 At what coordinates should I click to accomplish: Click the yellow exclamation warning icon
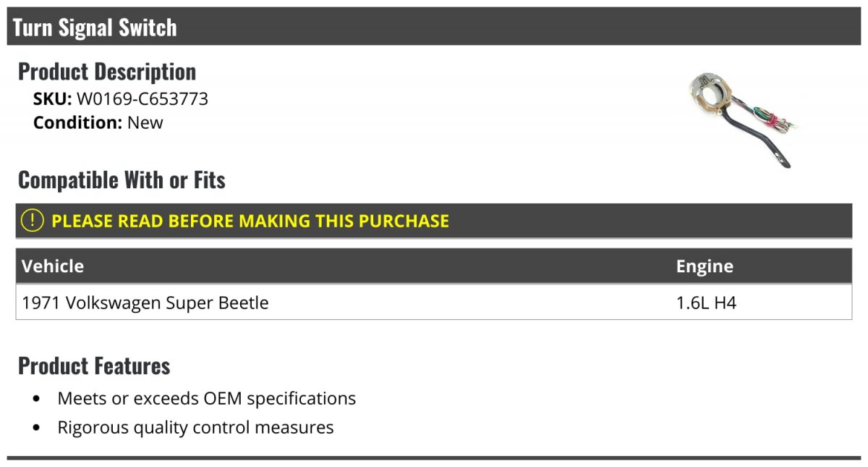32,221
